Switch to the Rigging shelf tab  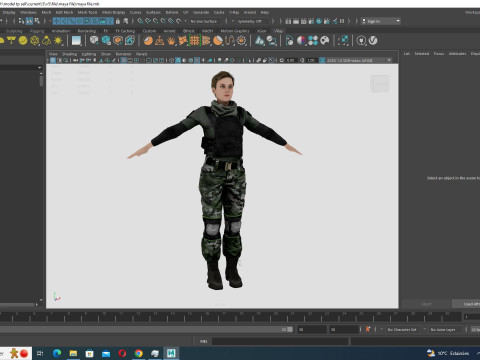(x=37, y=31)
